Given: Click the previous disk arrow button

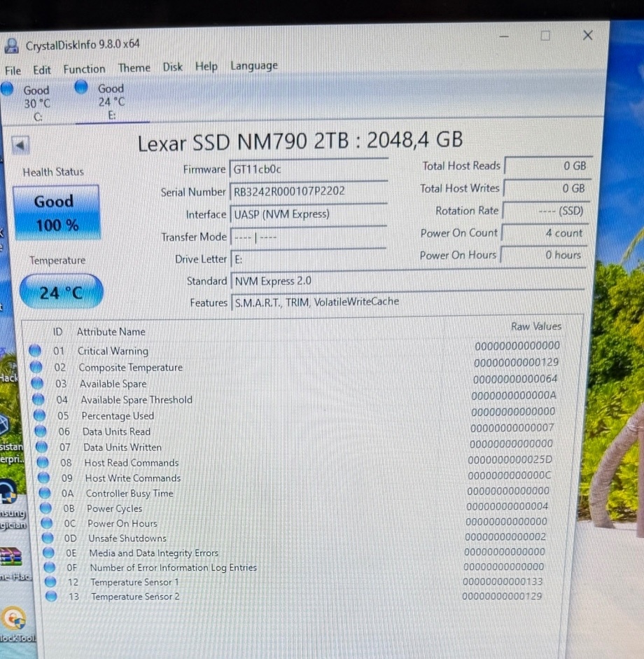Looking at the screenshot, I should [x=20, y=146].
